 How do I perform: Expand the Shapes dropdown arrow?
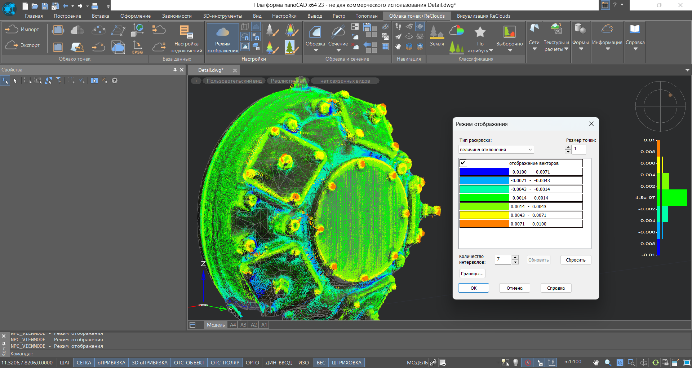pyautogui.click(x=580, y=49)
